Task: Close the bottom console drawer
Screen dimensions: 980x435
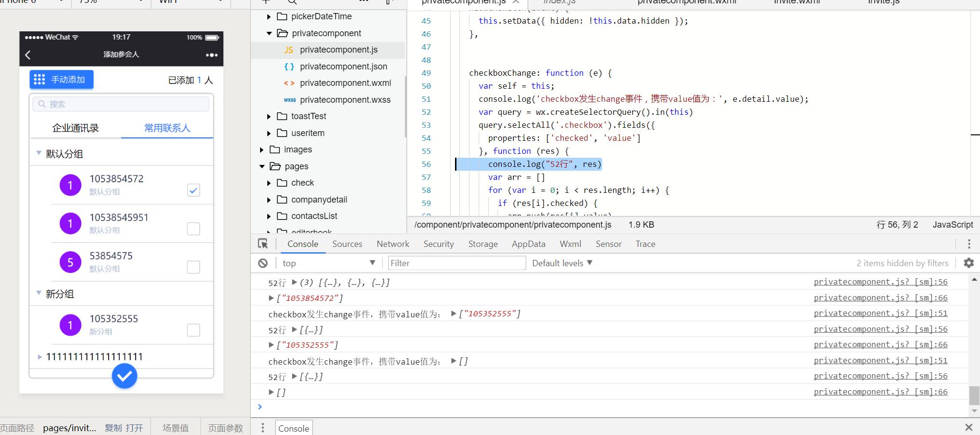Action: (968, 427)
